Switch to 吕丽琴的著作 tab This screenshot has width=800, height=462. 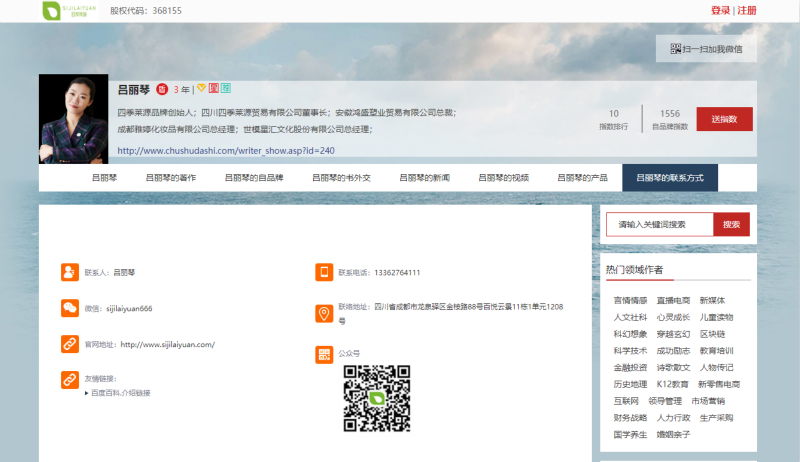coord(171,178)
